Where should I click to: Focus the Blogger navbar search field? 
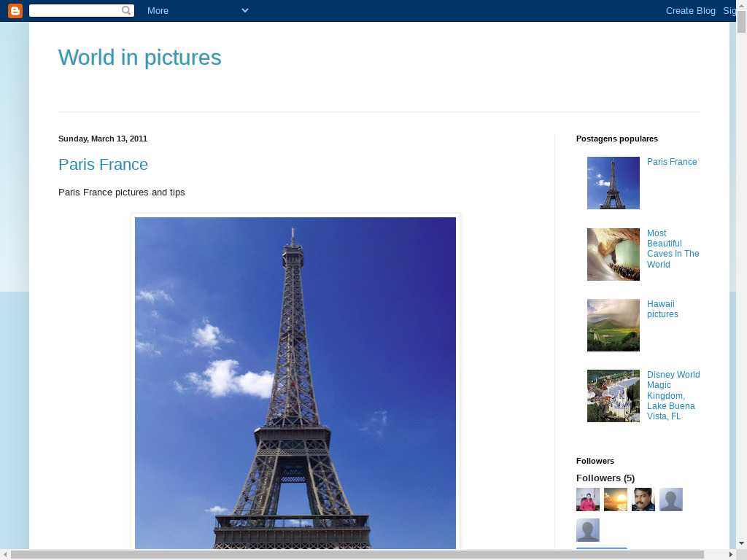click(x=75, y=10)
